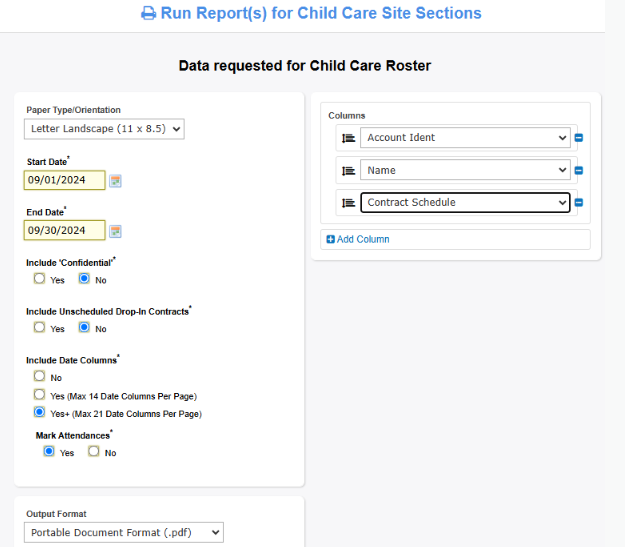The image size is (625, 547).
Task: Expand the Output Format dropdown
Action: click(124, 533)
